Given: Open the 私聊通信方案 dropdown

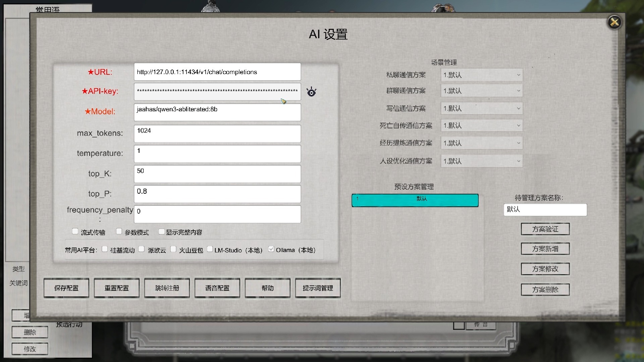Looking at the screenshot, I should point(481,75).
